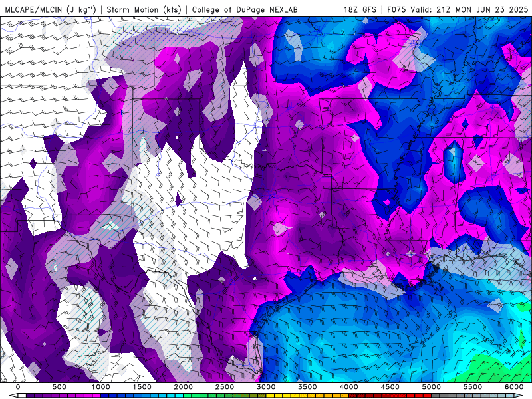Click the 4500 label on the color scale
The height and width of the screenshot is (399, 532).
point(390,387)
